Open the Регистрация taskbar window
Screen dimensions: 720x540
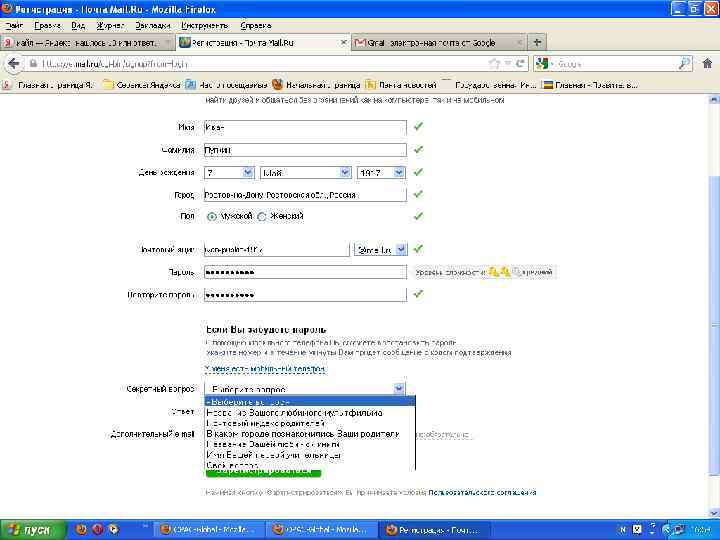pos(435,530)
